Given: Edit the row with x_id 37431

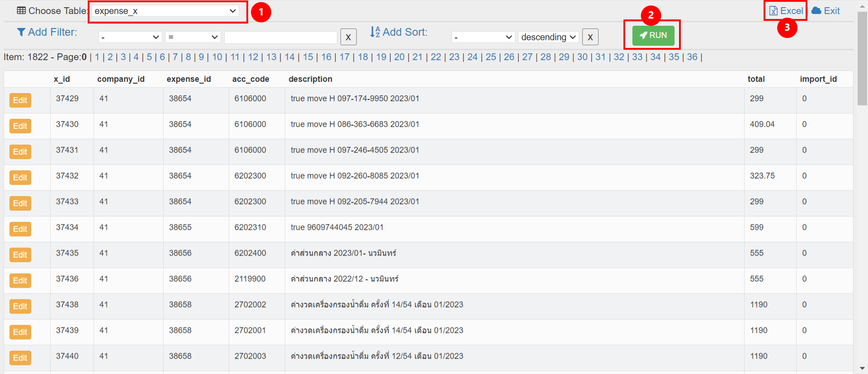Looking at the screenshot, I should tap(20, 152).
